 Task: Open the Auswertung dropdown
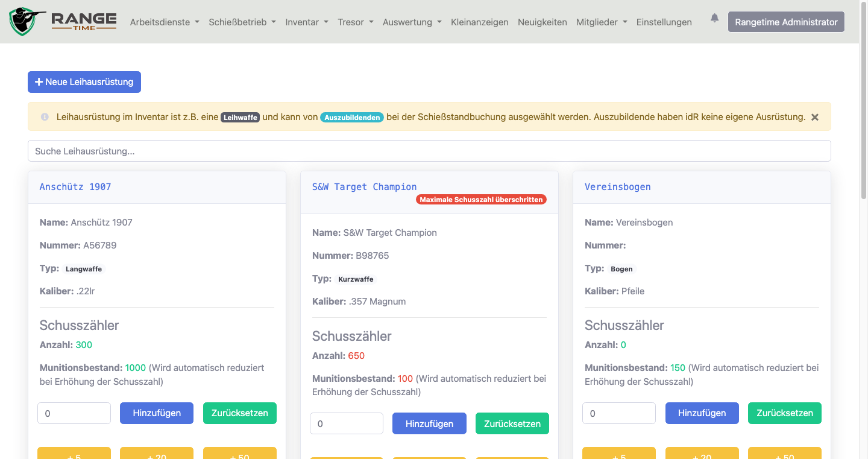[407, 22]
